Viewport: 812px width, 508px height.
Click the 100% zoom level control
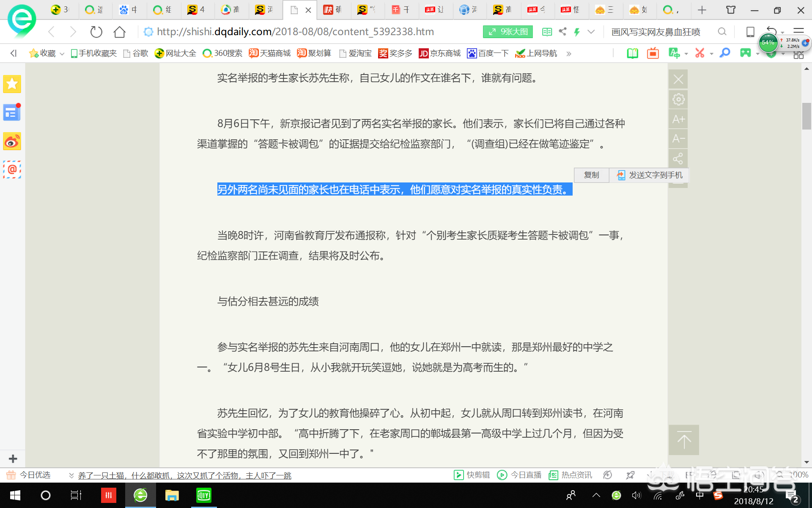(x=797, y=475)
